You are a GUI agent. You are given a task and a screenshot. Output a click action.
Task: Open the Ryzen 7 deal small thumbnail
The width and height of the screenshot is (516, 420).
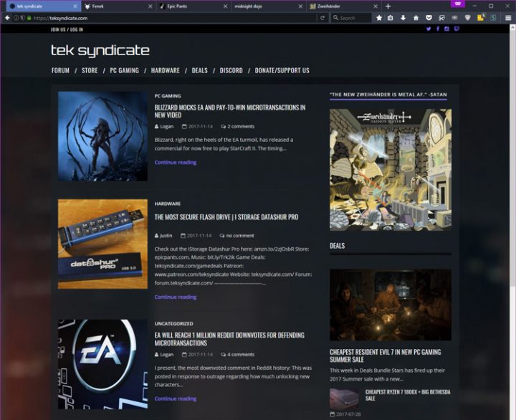pos(344,398)
